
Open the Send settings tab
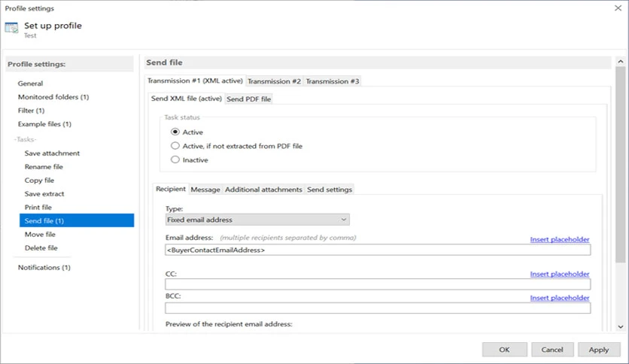330,190
